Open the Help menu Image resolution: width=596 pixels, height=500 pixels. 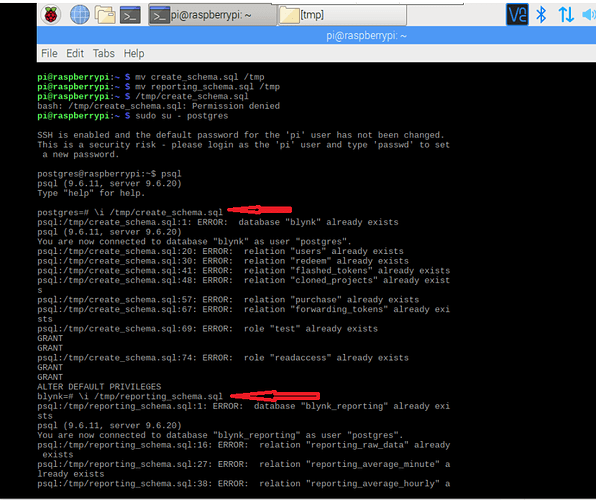coord(134,53)
